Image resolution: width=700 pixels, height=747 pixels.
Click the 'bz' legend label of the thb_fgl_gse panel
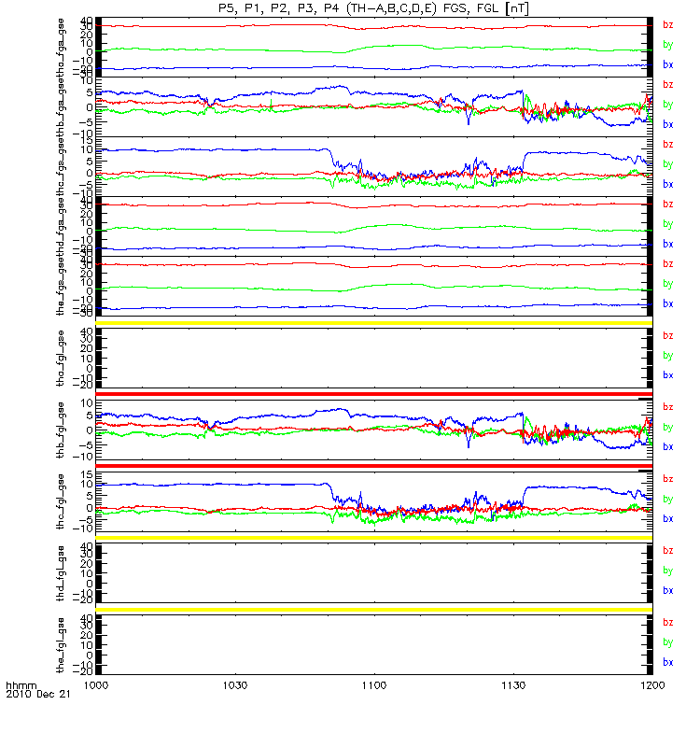point(667,407)
